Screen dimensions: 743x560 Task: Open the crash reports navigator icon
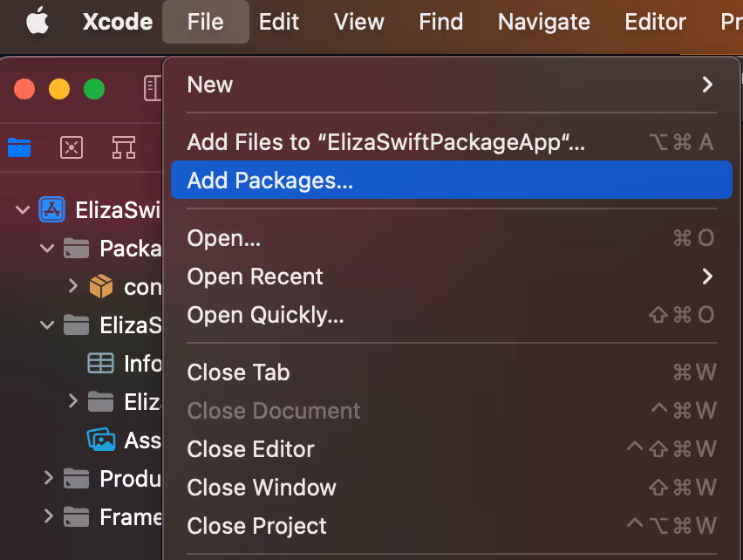tap(72, 147)
